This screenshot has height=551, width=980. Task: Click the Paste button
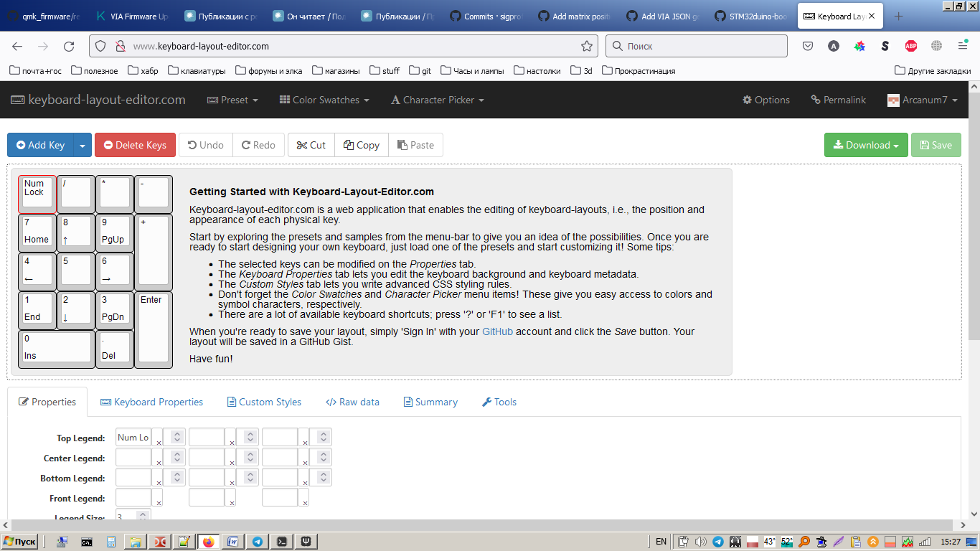tap(415, 145)
